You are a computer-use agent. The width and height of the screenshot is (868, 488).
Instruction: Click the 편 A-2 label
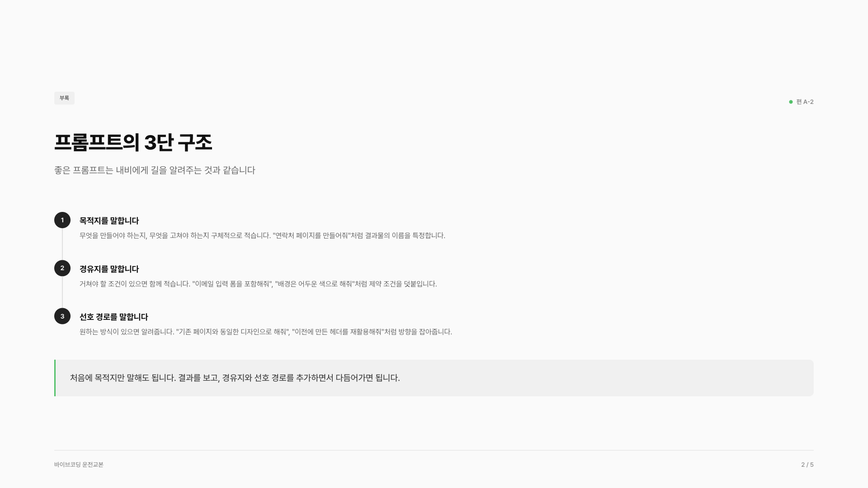point(805,102)
